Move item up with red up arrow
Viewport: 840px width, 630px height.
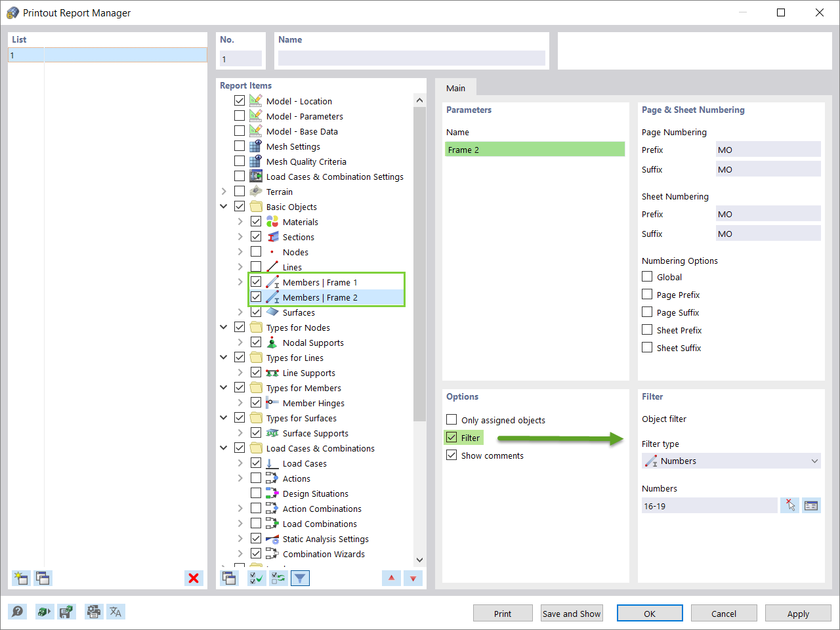point(391,578)
